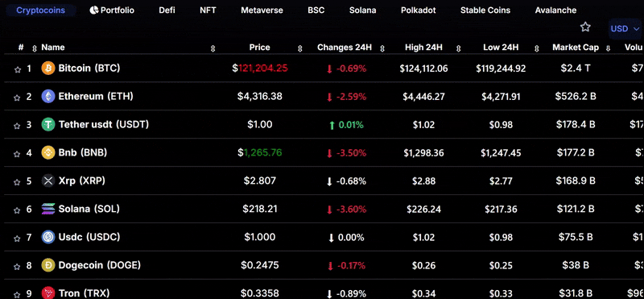Click the Low 24H header

tap(501, 48)
